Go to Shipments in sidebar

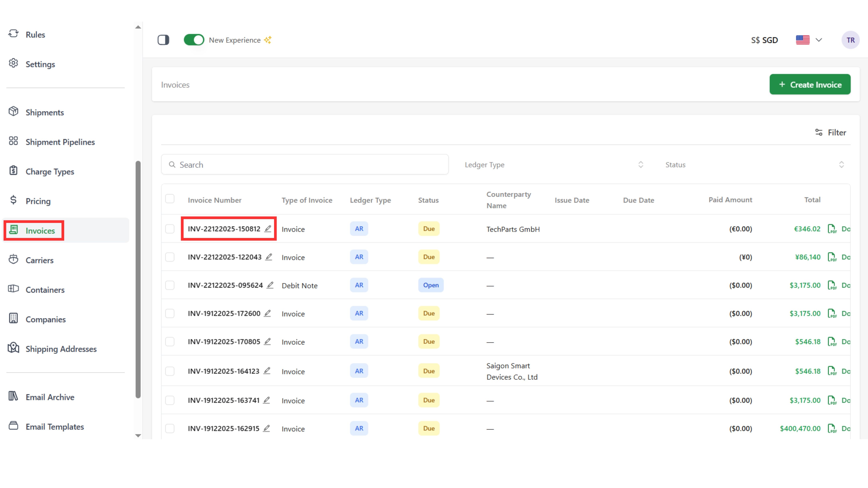(44, 112)
